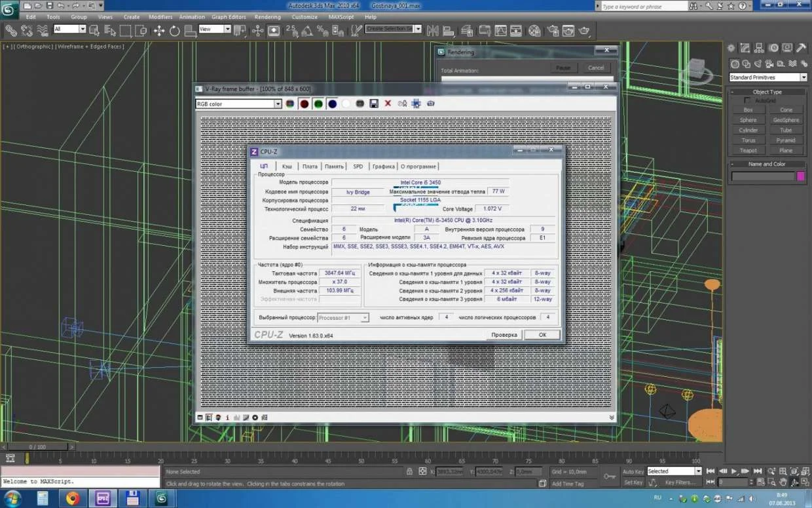Toggle the green channel in frame buffer
This screenshot has width=812, height=508.
(x=318, y=104)
